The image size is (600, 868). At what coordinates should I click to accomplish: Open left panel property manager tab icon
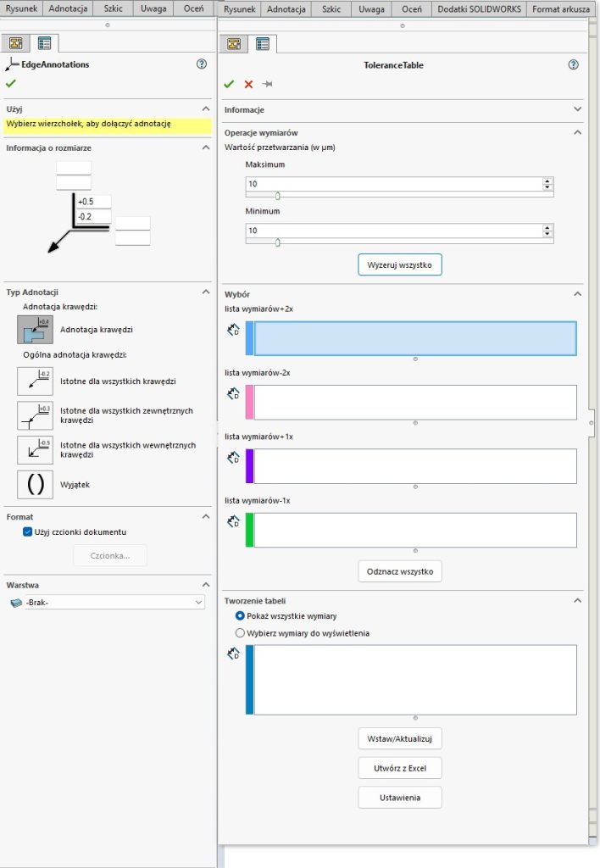coord(44,43)
